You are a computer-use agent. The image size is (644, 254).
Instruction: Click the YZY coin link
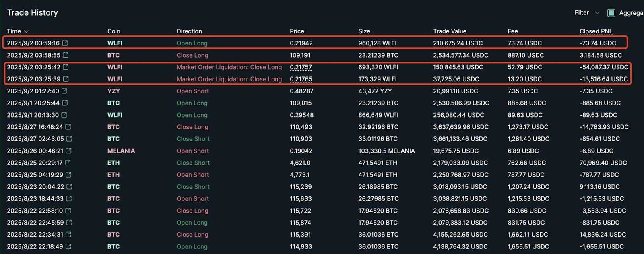114,91
